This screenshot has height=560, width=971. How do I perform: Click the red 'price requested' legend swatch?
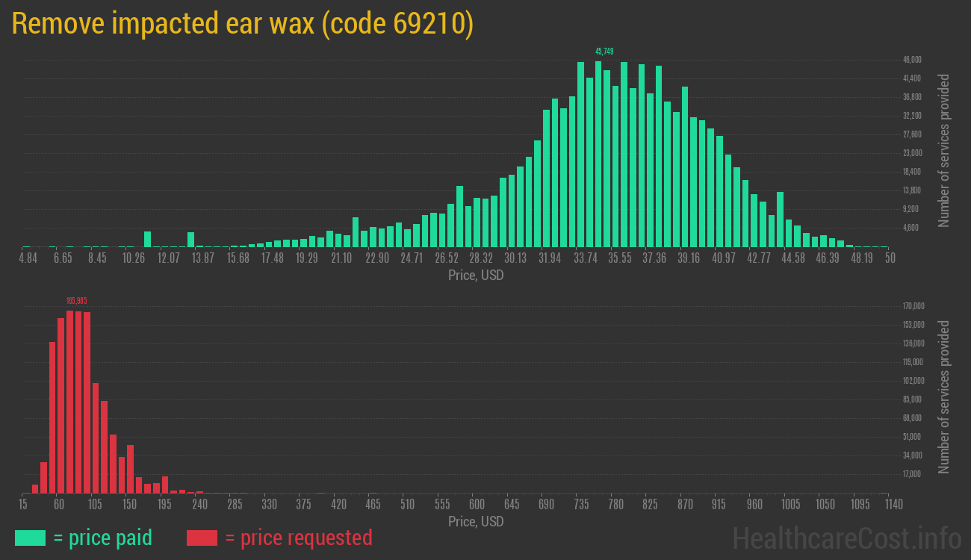click(202, 538)
